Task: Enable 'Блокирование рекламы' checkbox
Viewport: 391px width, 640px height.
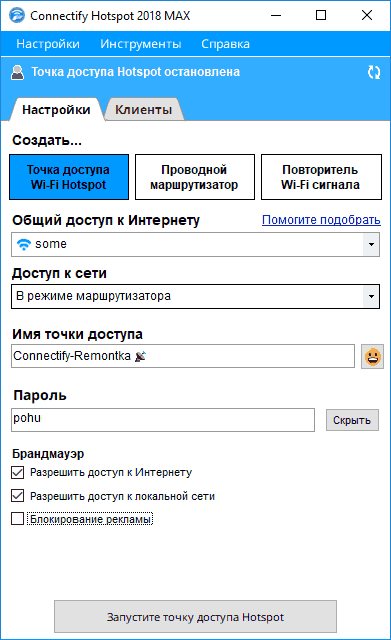Action: pos(18,519)
